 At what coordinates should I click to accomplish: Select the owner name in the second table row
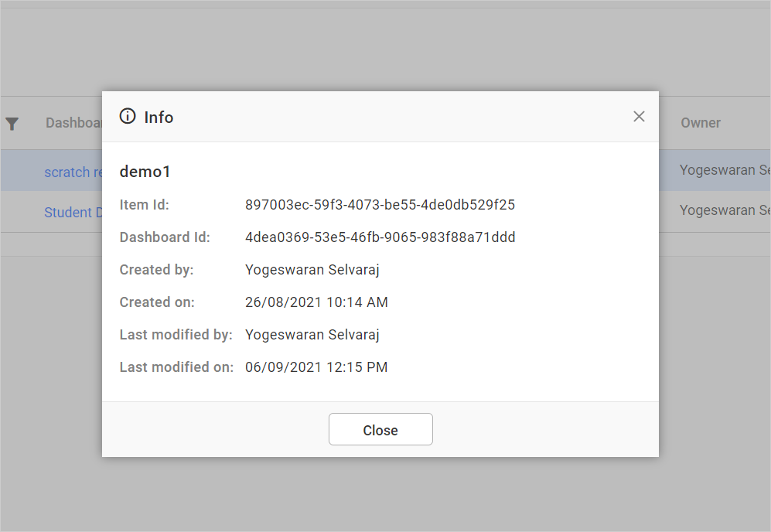pyautogui.click(x=724, y=210)
